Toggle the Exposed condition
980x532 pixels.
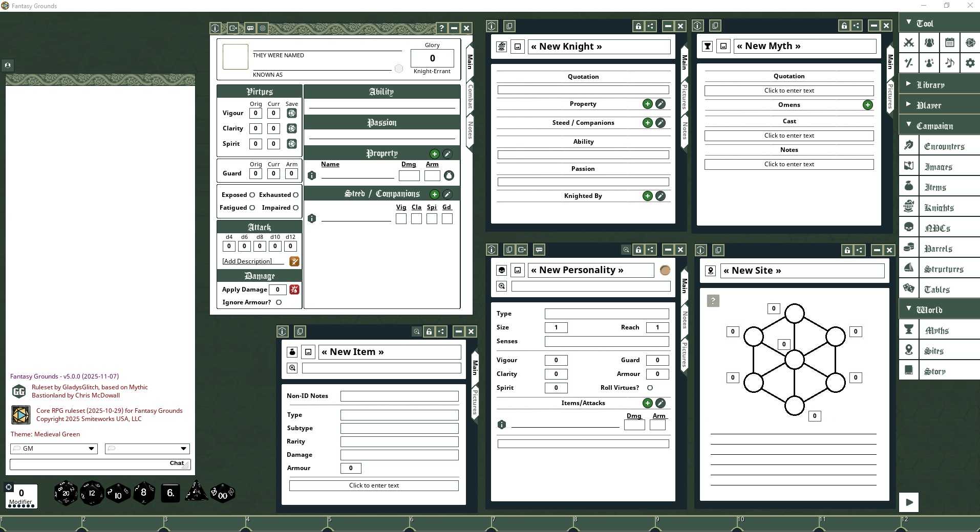[252, 195]
